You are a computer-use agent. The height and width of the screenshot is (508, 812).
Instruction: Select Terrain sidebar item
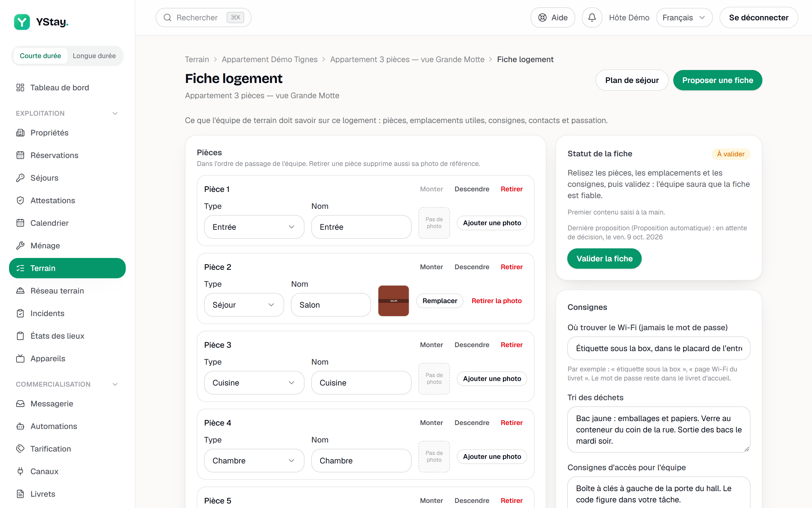pyautogui.click(x=67, y=268)
